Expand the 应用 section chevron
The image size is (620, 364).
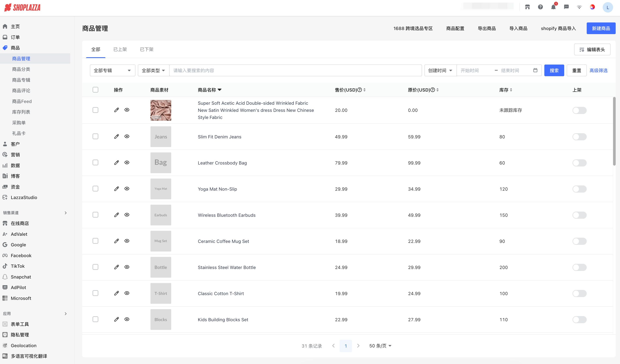tap(66, 314)
